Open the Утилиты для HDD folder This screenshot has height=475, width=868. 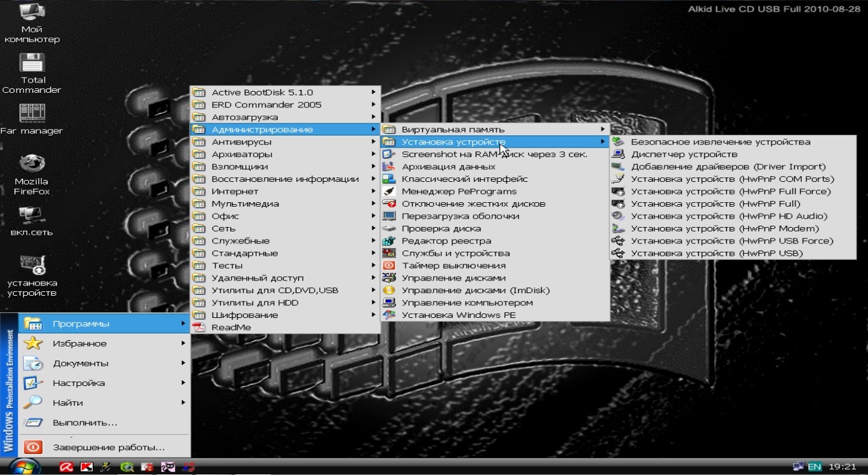286,303
